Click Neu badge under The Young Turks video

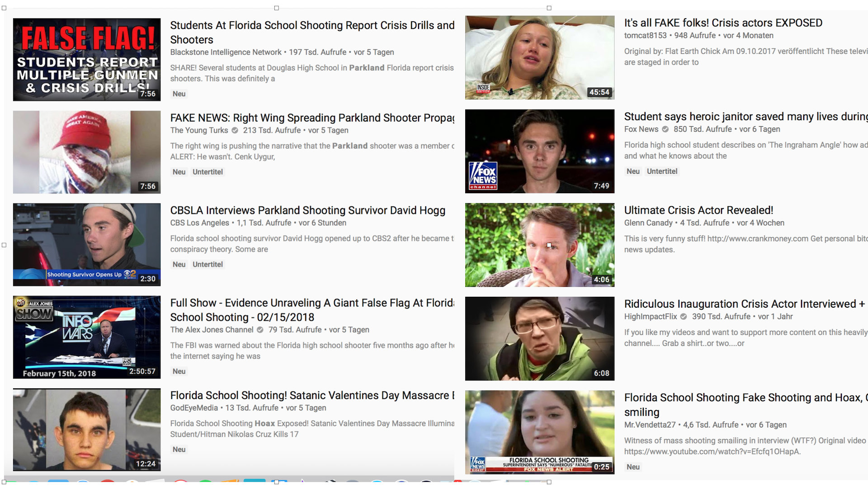click(x=179, y=172)
